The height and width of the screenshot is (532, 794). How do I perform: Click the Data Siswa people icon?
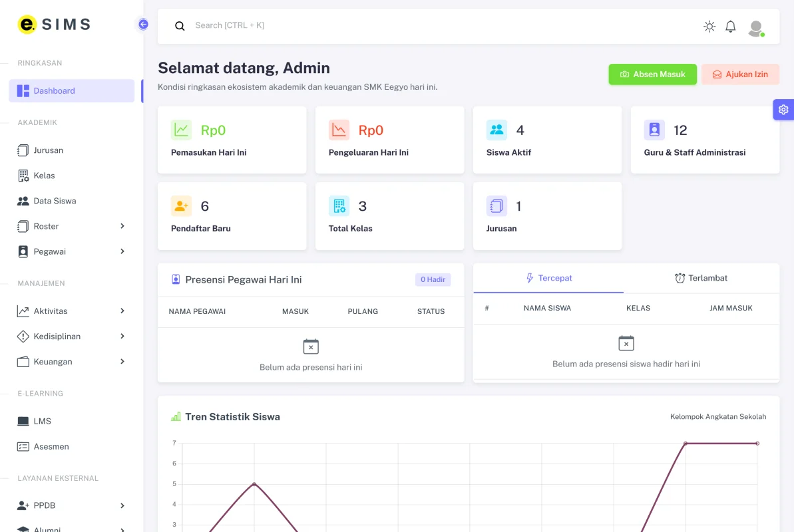coord(23,201)
